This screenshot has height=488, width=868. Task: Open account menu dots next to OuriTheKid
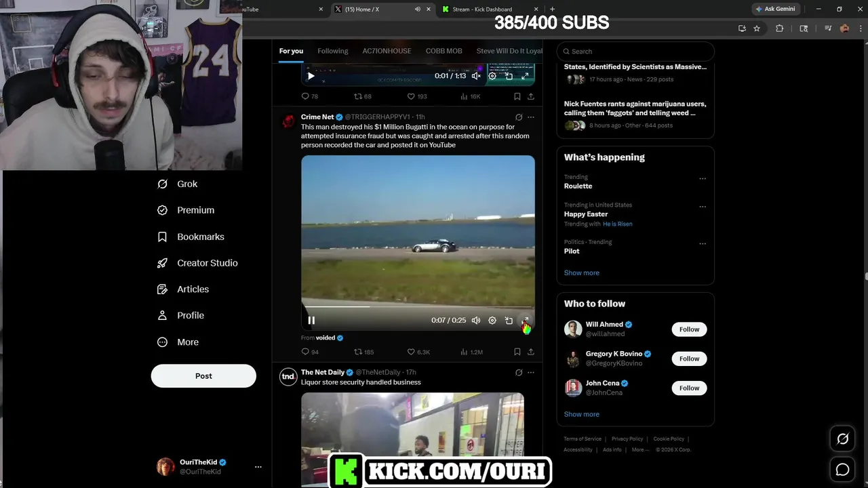[x=258, y=467]
